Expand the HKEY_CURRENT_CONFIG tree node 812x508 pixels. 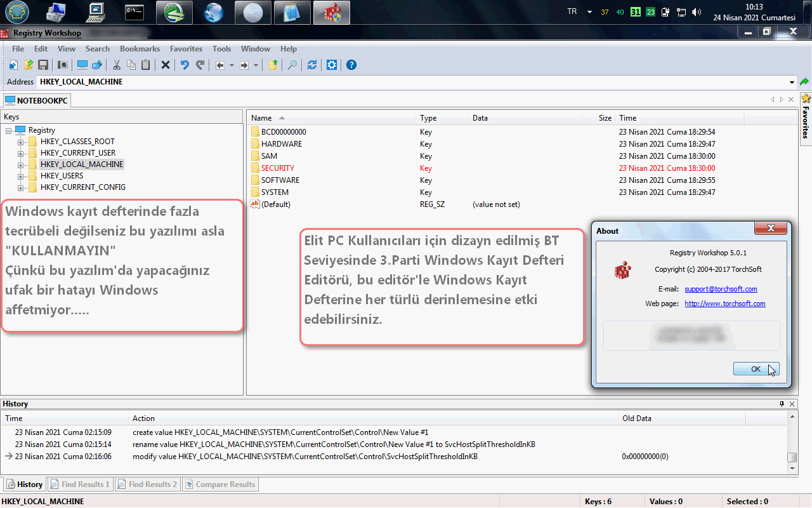coord(21,187)
